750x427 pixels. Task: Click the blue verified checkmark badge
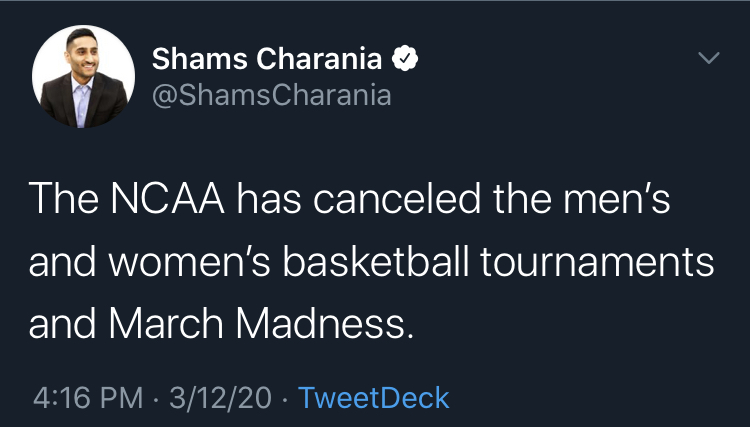(x=405, y=58)
